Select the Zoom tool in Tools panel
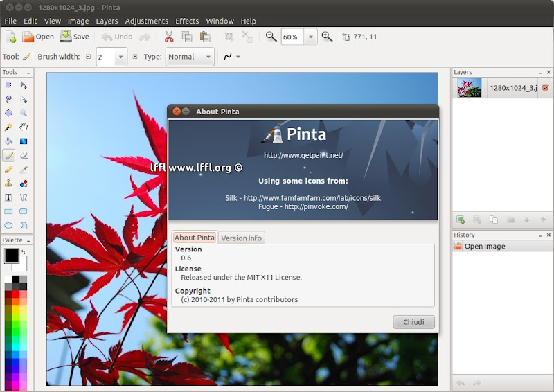The image size is (554, 392). pyautogui.click(x=24, y=113)
